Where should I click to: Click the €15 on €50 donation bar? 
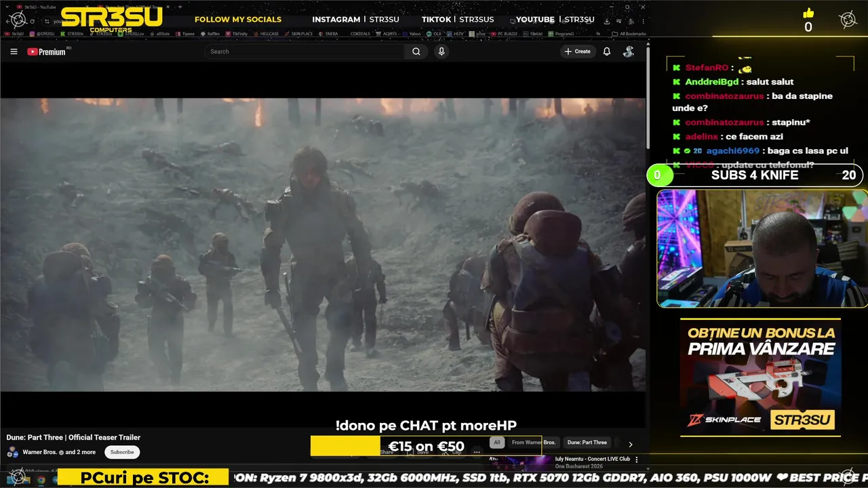point(426,446)
